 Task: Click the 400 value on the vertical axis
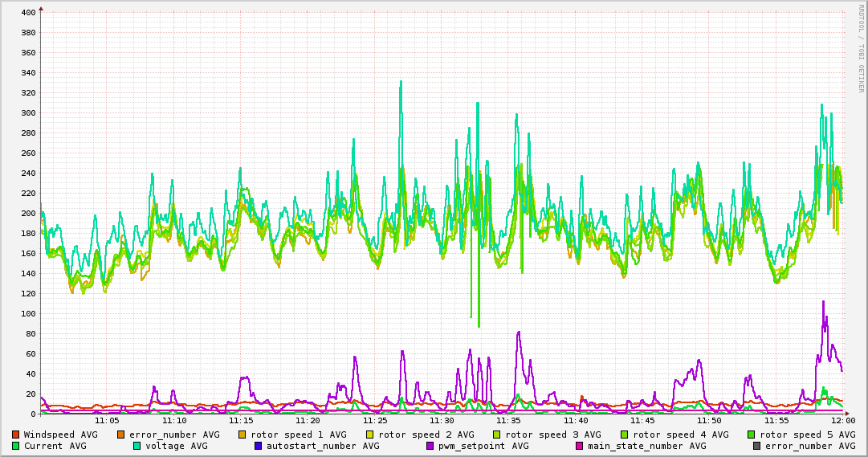point(27,13)
